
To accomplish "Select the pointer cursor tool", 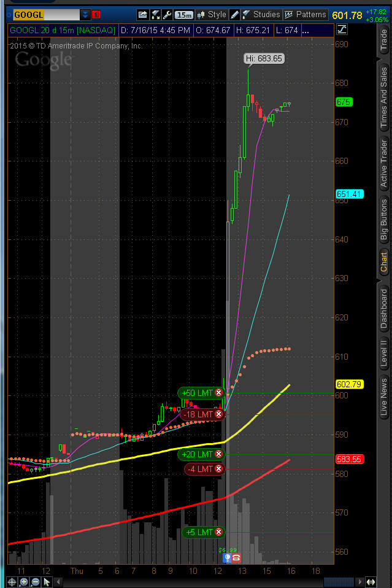I will [47, 582].
